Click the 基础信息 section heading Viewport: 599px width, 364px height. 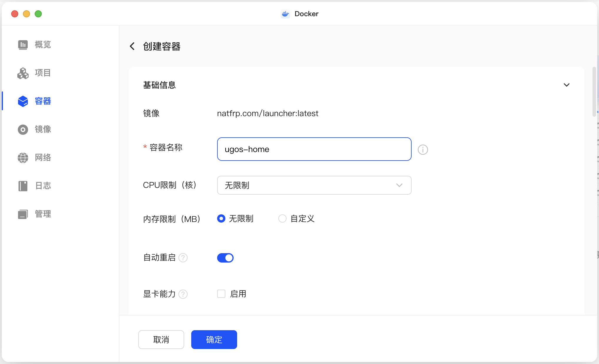159,85
